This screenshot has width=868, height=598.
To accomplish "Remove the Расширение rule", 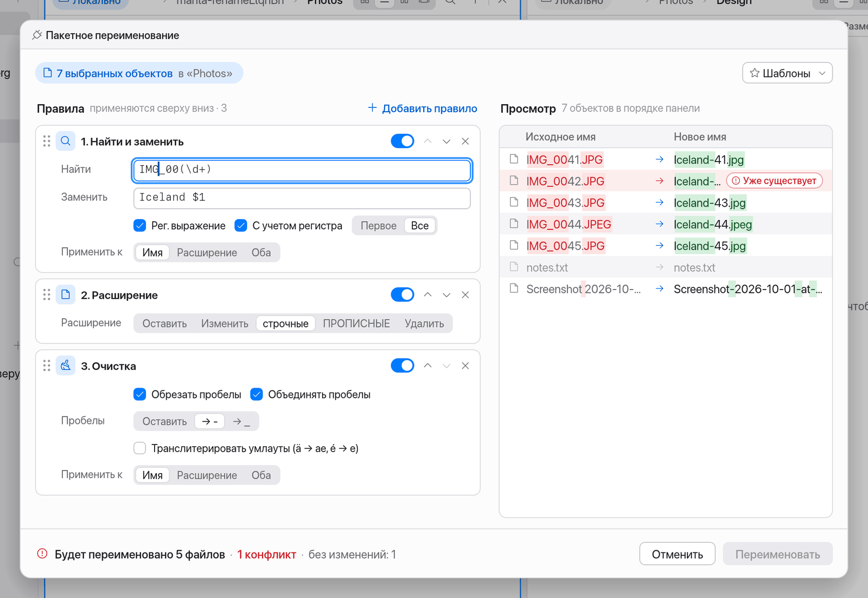I will pyautogui.click(x=465, y=295).
